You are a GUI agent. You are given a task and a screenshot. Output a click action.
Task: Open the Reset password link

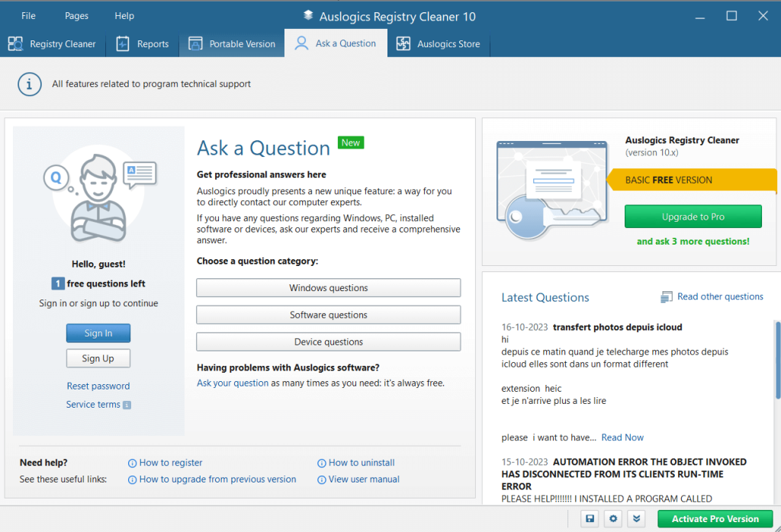click(x=98, y=386)
